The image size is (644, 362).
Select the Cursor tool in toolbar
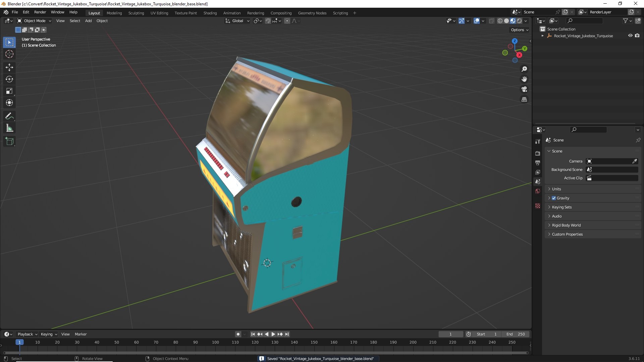click(x=9, y=54)
